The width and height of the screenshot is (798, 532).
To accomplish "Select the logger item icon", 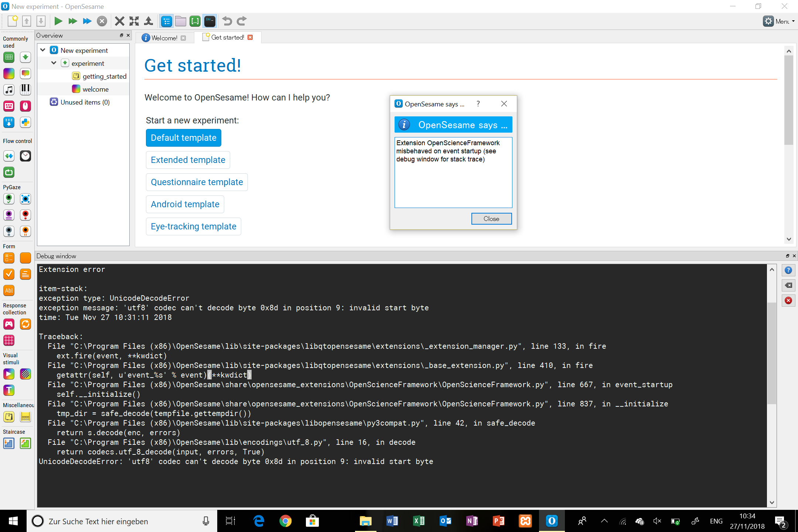I will point(9,122).
